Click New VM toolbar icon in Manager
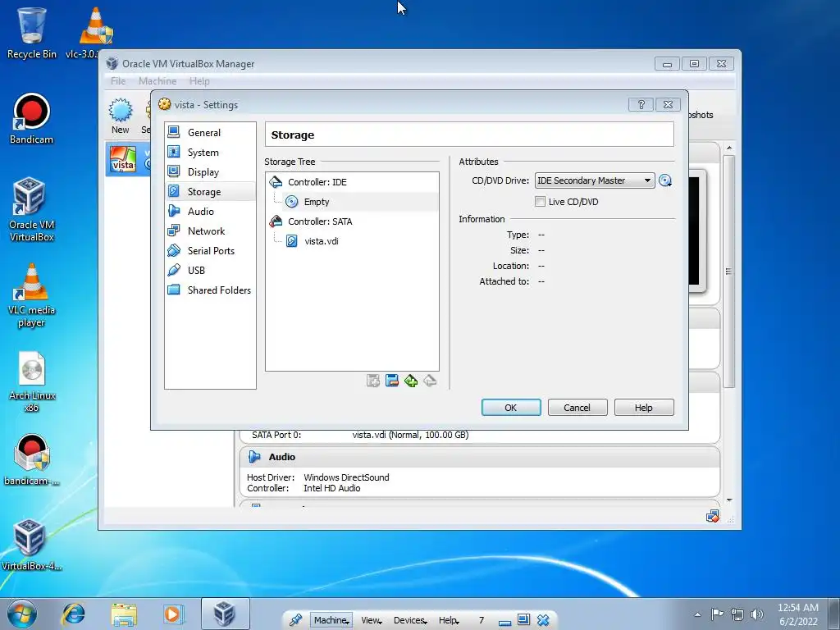 click(x=121, y=116)
